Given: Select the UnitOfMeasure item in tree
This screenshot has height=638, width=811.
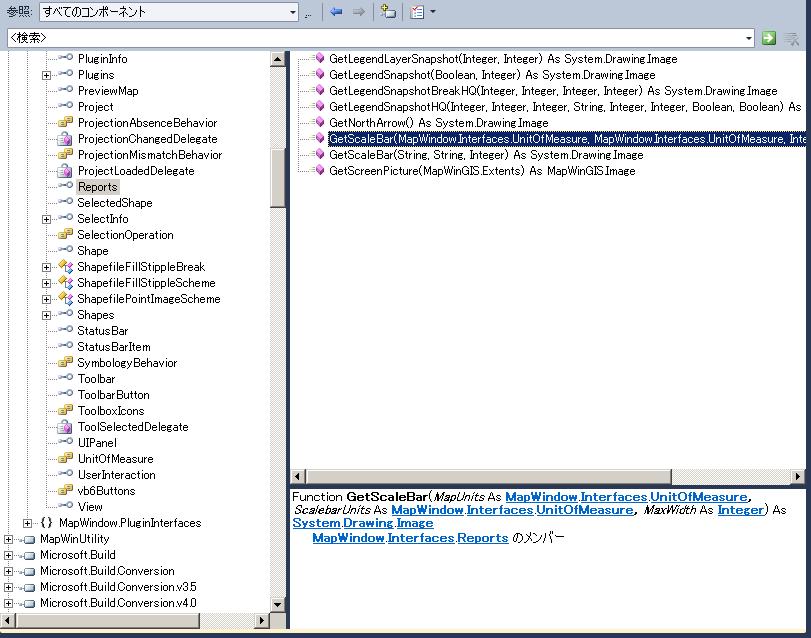Looking at the screenshot, I should coord(115,459).
